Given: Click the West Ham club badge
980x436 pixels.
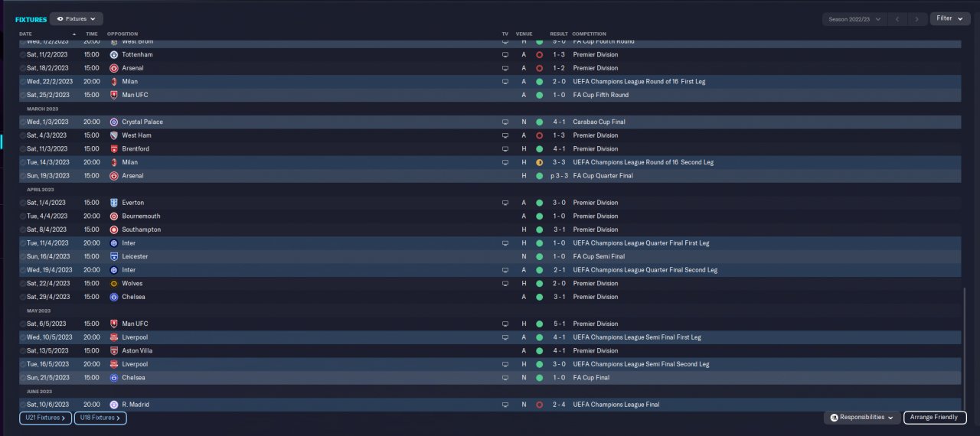Looking at the screenshot, I should pyautogui.click(x=114, y=135).
